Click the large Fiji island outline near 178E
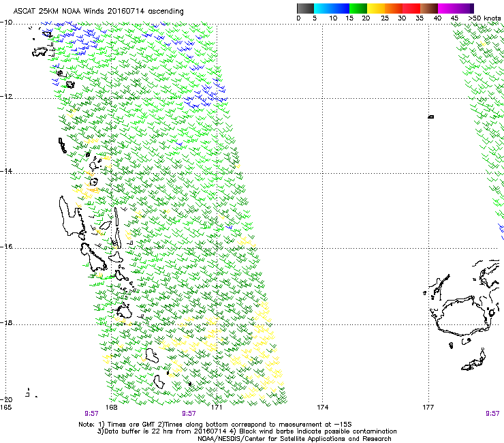Image resolution: width=504 pixels, height=443 pixels. click(463, 317)
